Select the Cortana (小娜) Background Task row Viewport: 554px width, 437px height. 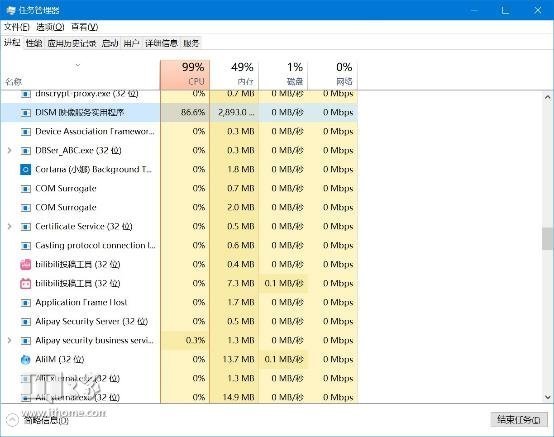[x=93, y=170]
